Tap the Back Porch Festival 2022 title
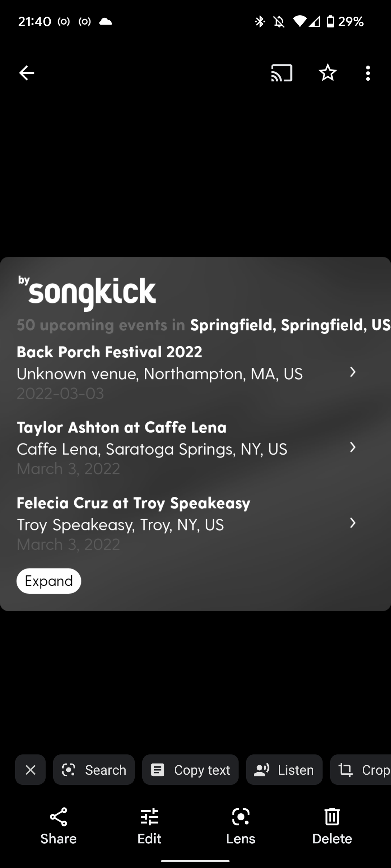The image size is (391, 868). pos(109,352)
